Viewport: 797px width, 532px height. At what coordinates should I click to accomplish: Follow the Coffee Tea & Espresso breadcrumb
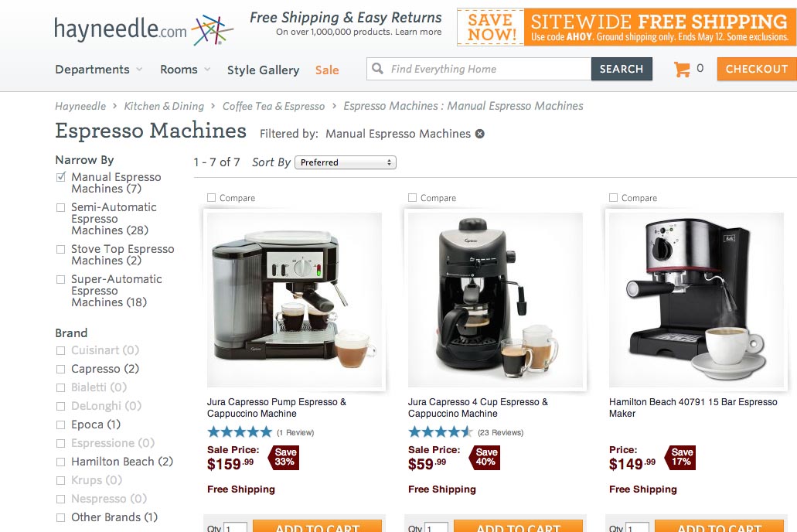pos(274,106)
